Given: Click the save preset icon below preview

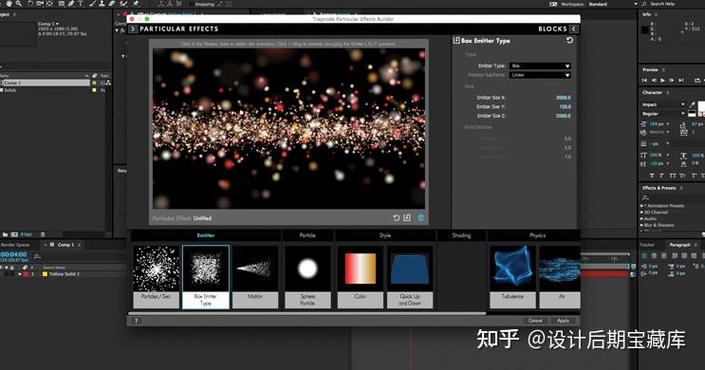Looking at the screenshot, I should pos(407,218).
